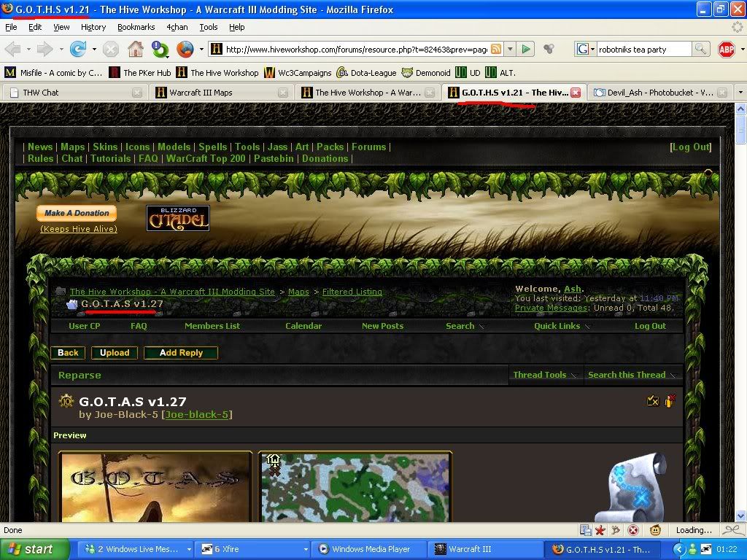Viewport: 747px width, 560px height.
Task: Click in the URL address field
Action: (x=356, y=49)
